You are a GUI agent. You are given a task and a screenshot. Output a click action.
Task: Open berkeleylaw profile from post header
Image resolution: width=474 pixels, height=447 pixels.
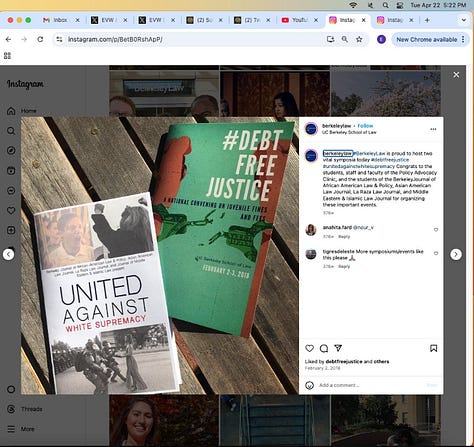pos(336,126)
